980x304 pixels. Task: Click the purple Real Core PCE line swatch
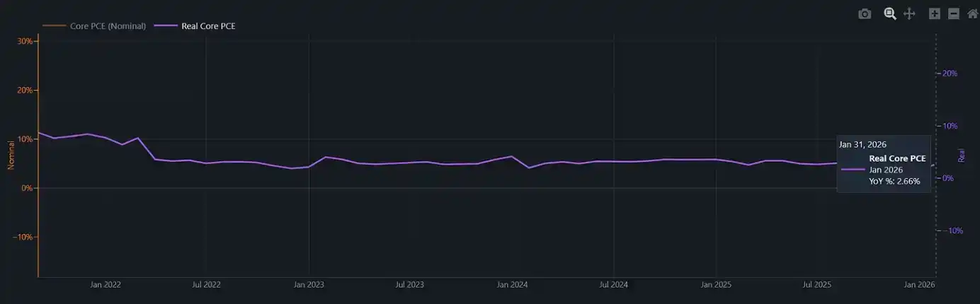click(x=165, y=26)
